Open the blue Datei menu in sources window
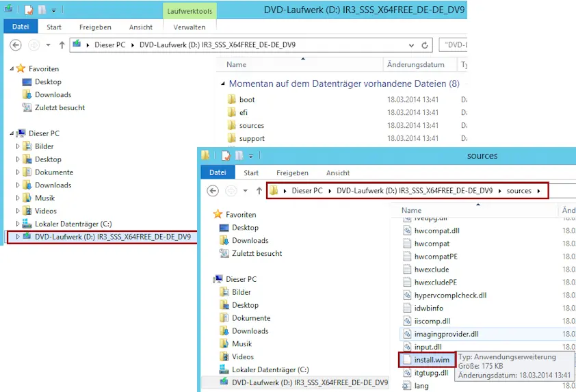Screen dimensions: 576x392 point(217,173)
